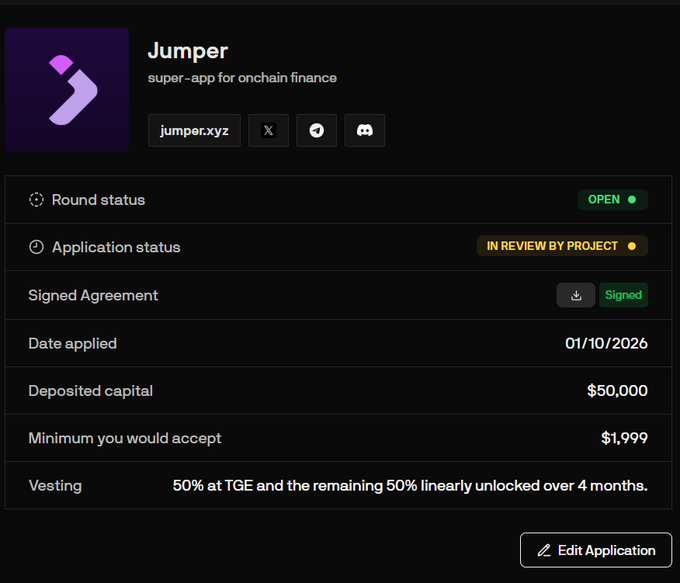Click the OPEN round status badge
The width and height of the screenshot is (680, 583).
point(613,200)
